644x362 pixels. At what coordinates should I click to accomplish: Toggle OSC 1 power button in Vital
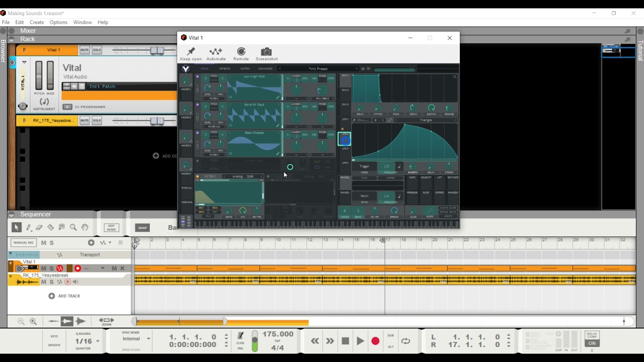coord(197,77)
